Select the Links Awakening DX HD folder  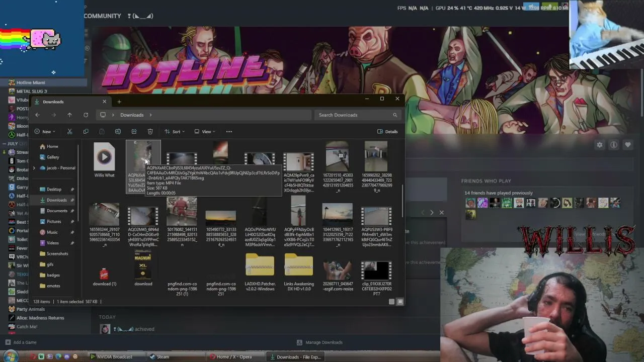298,273
